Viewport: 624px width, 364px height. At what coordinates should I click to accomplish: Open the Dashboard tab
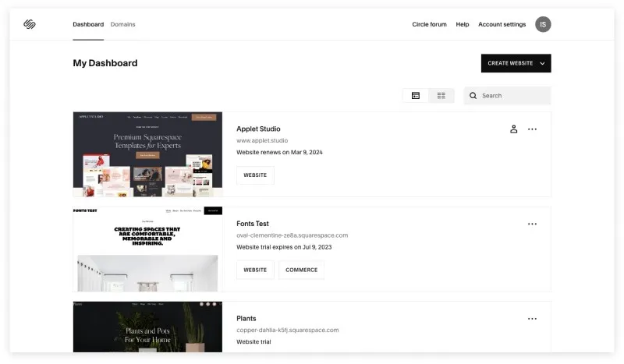tap(88, 24)
